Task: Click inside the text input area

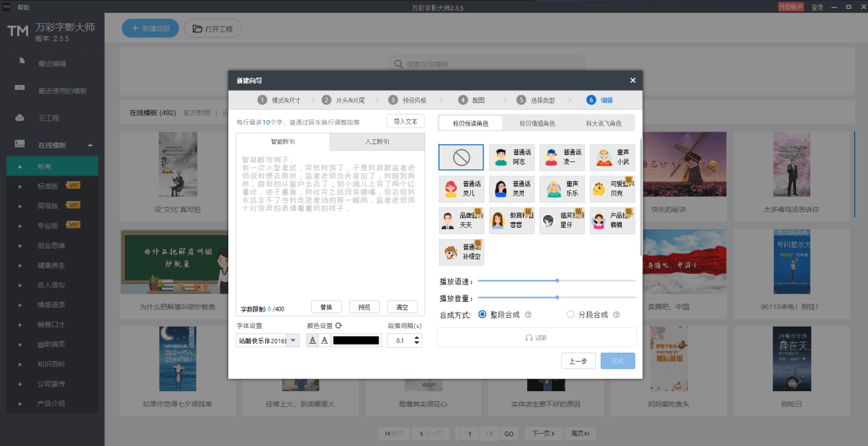Action: pyautogui.click(x=330, y=226)
